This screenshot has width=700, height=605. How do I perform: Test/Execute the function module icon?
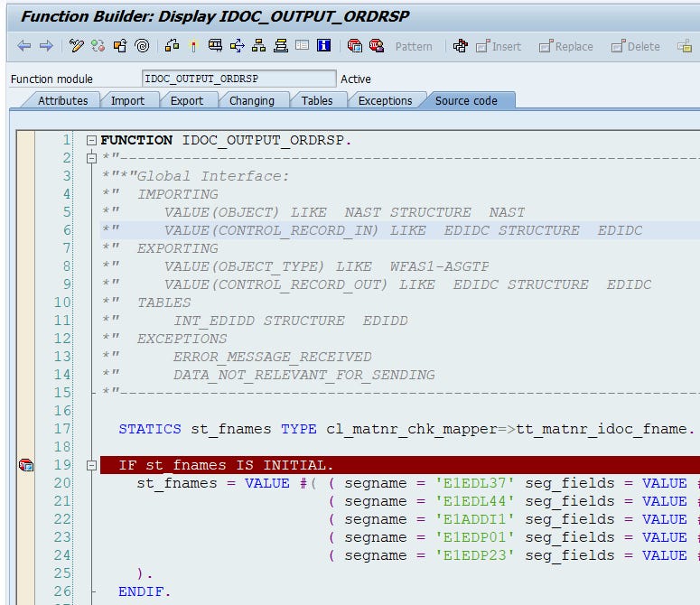click(215, 45)
